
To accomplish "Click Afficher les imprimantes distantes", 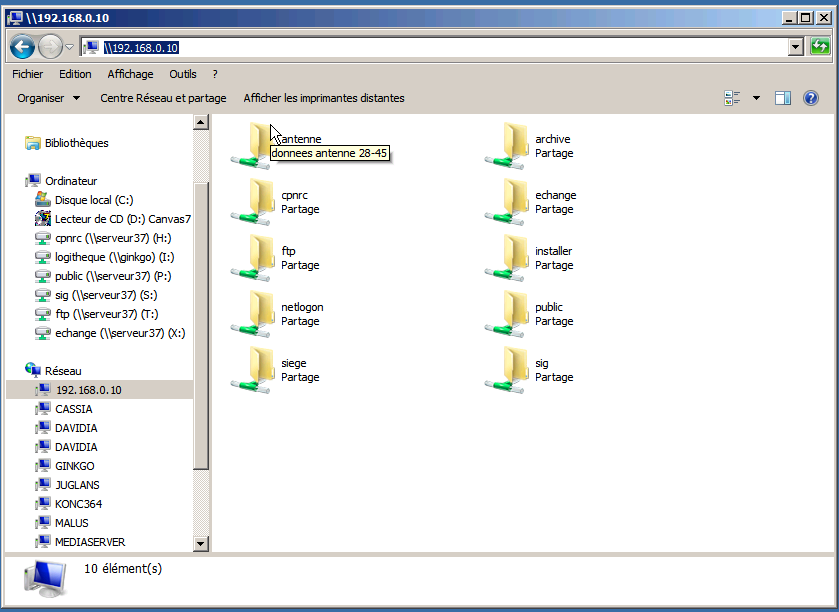I will click(x=324, y=98).
